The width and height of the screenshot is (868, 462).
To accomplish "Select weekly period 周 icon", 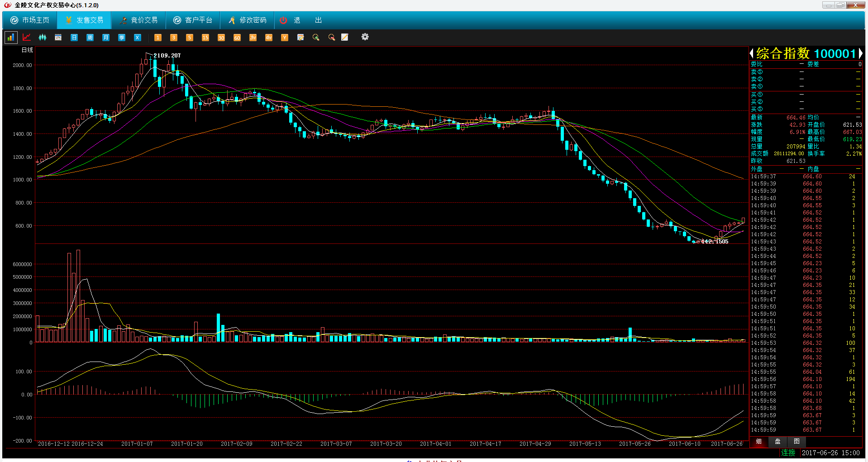I will (x=90, y=37).
